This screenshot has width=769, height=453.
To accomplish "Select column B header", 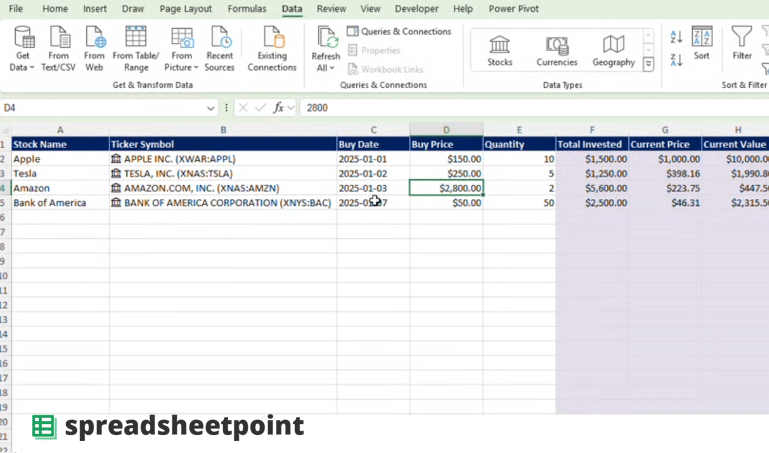I will [223, 130].
